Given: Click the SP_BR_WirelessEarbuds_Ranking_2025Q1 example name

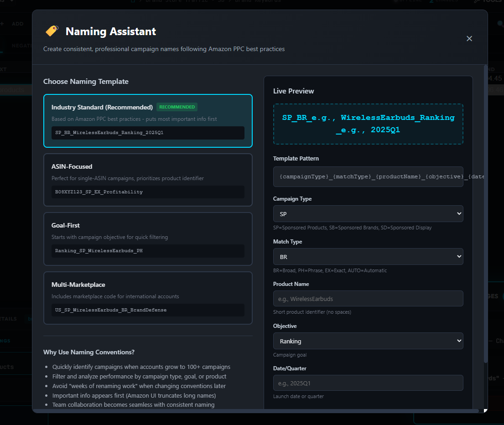Looking at the screenshot, I should 148,133.
